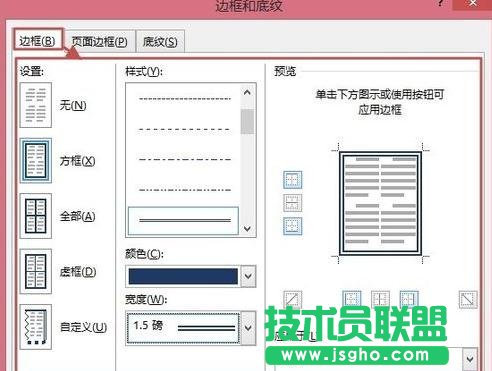Viewport: 492px width, 371px height.
Task: Toggle the inside vertical border button
Action: (380, 298)
